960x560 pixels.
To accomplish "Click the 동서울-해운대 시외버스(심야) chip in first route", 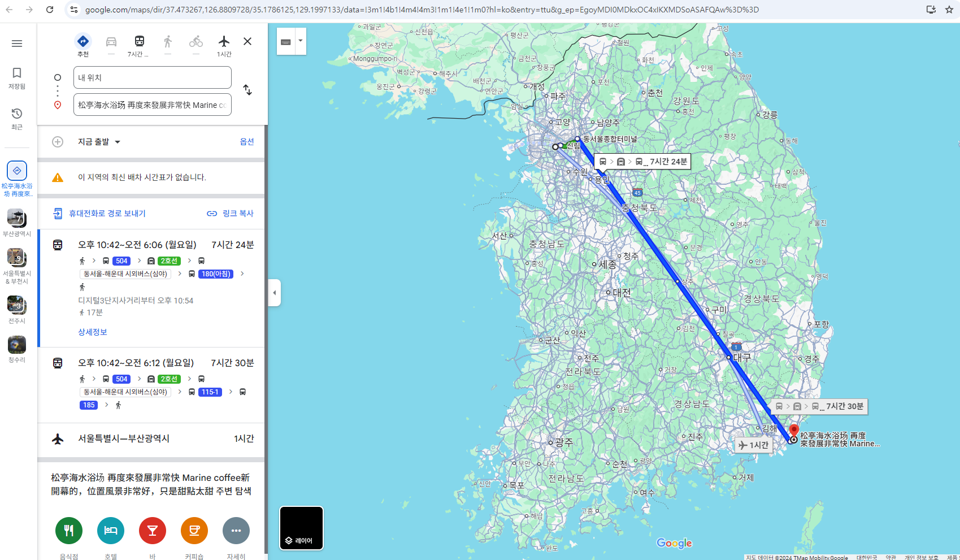I will click(x=125, y=274).
